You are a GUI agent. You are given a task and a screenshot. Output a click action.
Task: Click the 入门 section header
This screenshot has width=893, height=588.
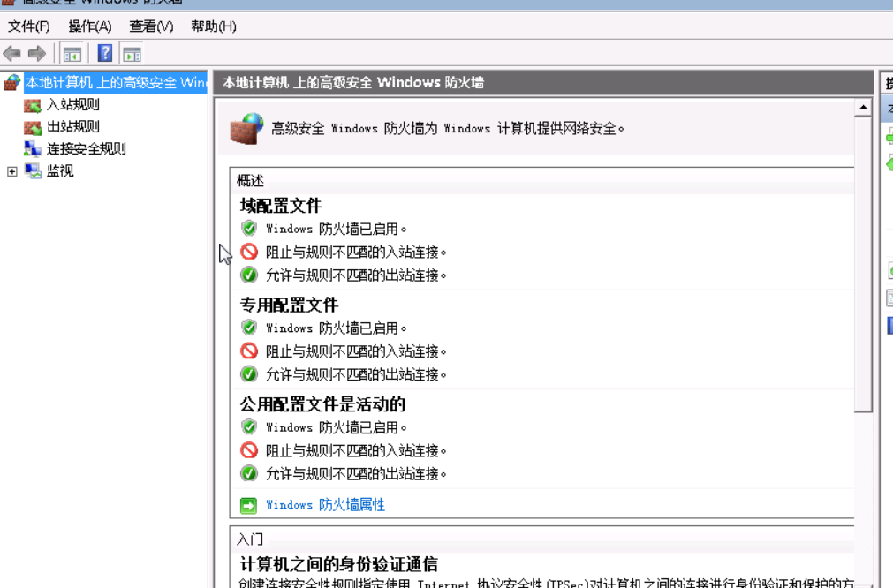251,539
